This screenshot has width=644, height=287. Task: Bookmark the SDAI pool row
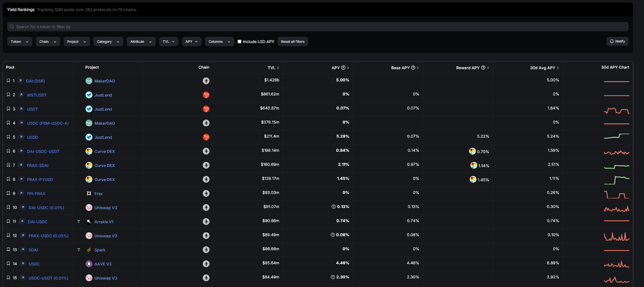pos(8,250)
